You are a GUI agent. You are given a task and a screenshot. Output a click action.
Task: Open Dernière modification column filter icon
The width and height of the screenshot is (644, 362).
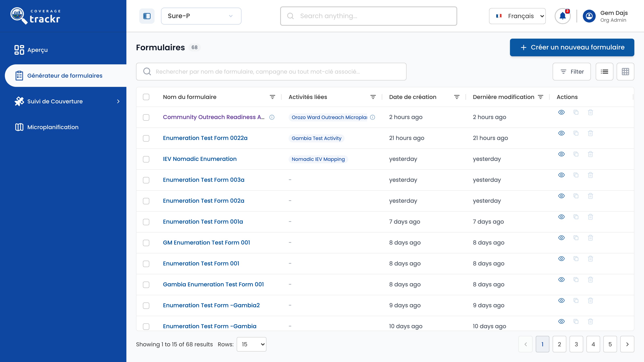tap(541, 97)
